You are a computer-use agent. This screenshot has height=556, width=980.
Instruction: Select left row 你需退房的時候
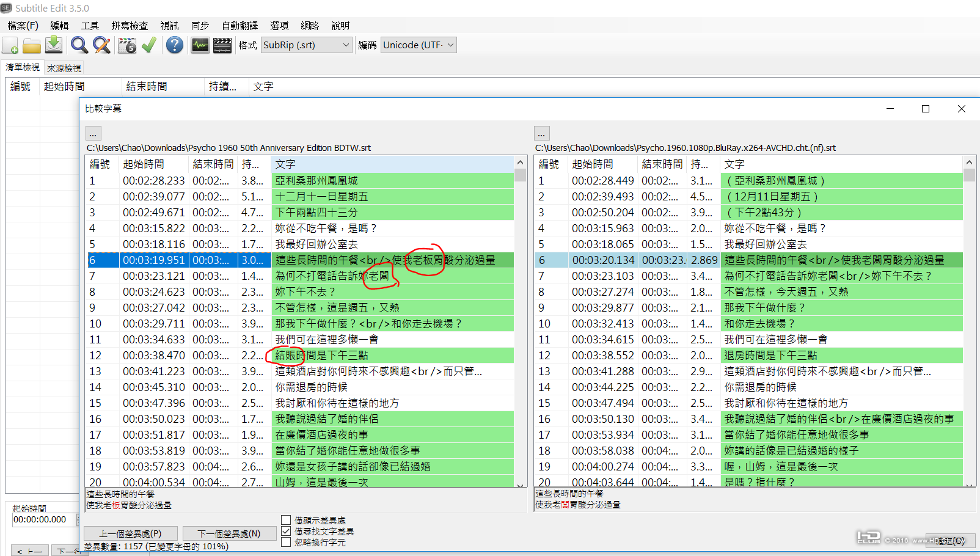[301, 387]
